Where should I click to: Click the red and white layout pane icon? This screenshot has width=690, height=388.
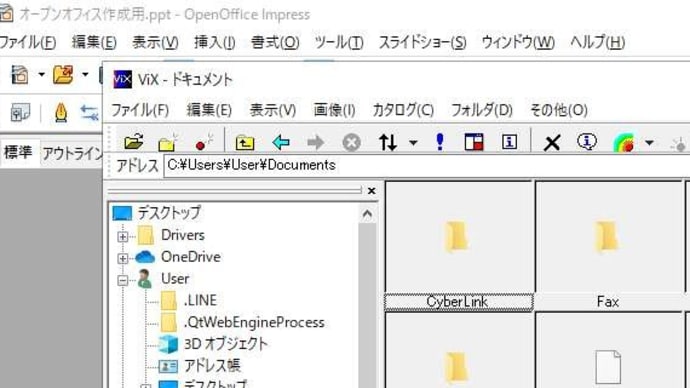(x=474, y=142)
